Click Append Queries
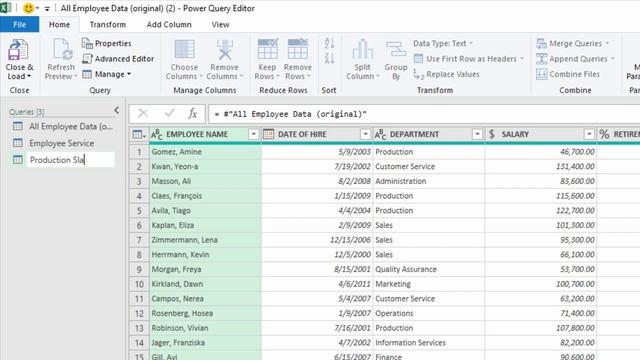Image resolution: width=640 pixels, height=360 pixels. [575, 59]
